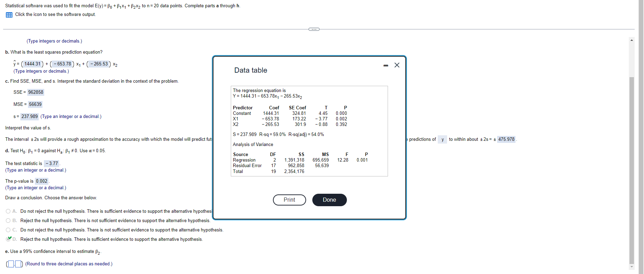Click the 'Analysis of Variance' heading
This screenshot has height=274, width=644.
[253, 145]
